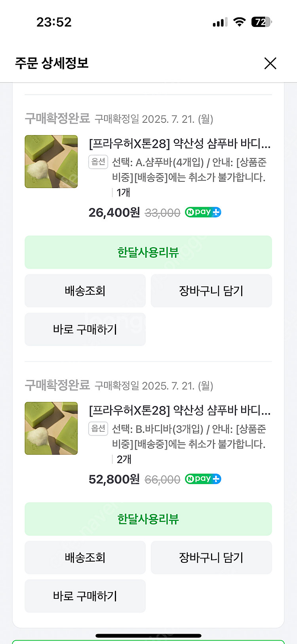Image resolution: width=297 pixels, height=644 pixels.
Task: Tap the 옵션 tag of the A.샴푸바 item
Action: [98, 162]
